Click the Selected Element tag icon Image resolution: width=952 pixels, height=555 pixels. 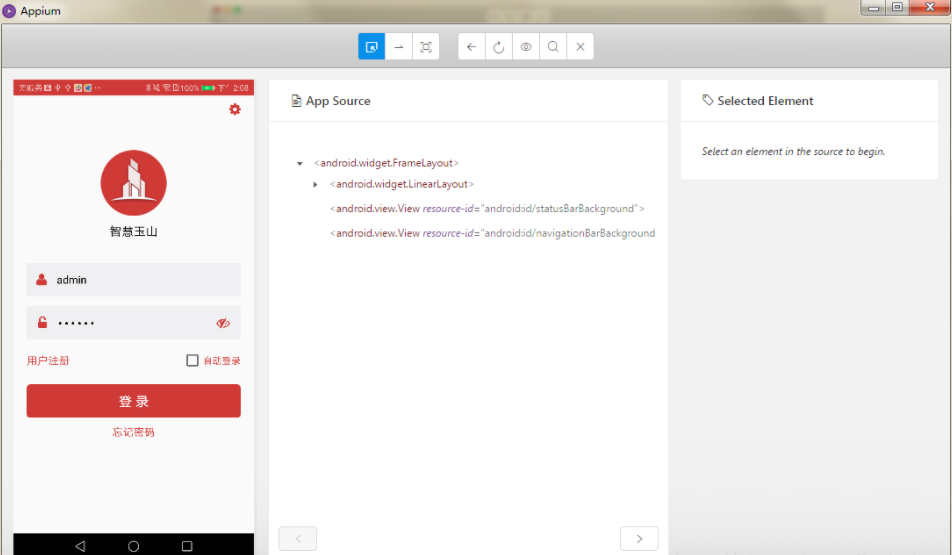click(x=708, y=100)
